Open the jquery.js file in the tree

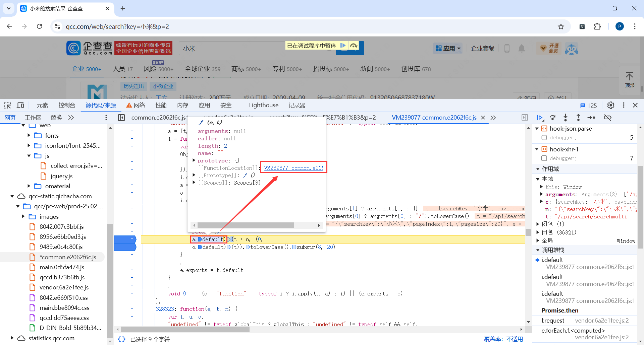(61, 176)
